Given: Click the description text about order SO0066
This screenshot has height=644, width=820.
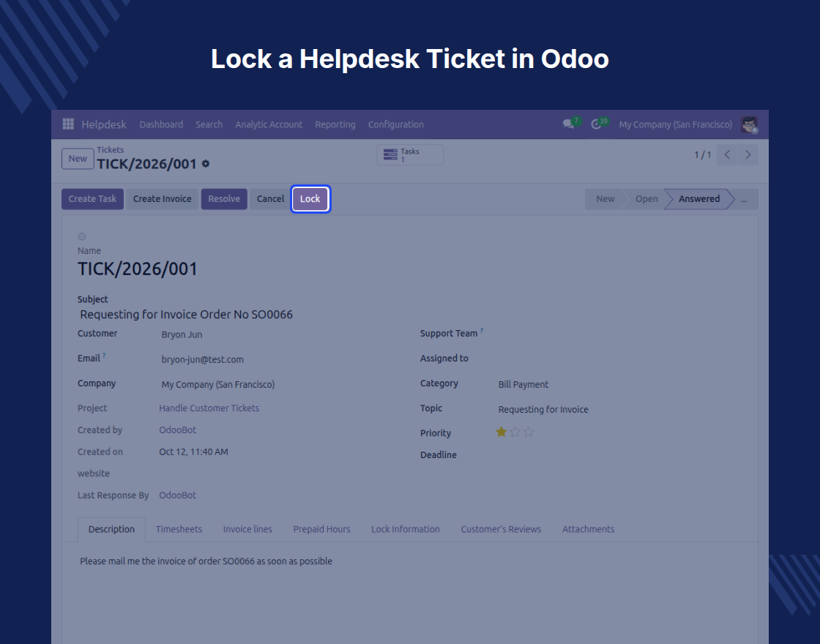Looking at the screenshot, I should coord(206,561).
